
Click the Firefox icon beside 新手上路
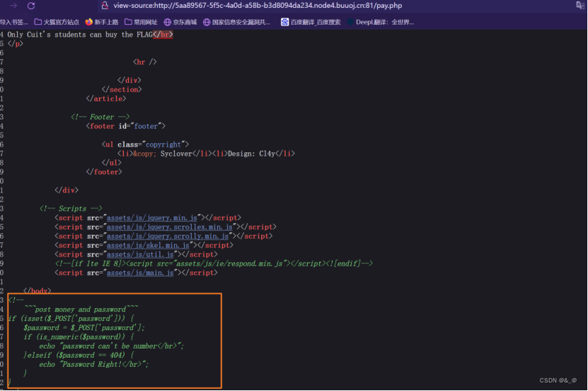pyautogui.click(x=89, y=22)
